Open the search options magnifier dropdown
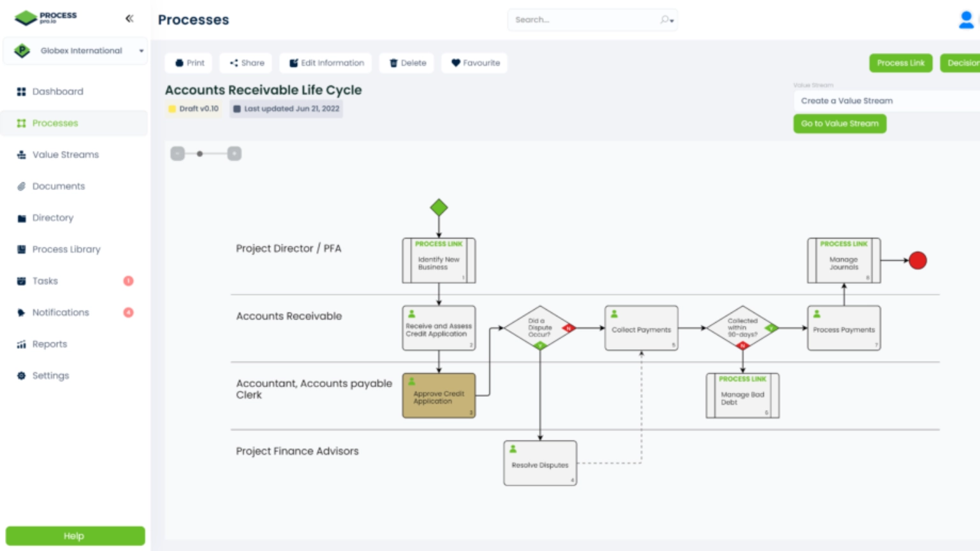This screenshot has width=980, height=551. 667,20
